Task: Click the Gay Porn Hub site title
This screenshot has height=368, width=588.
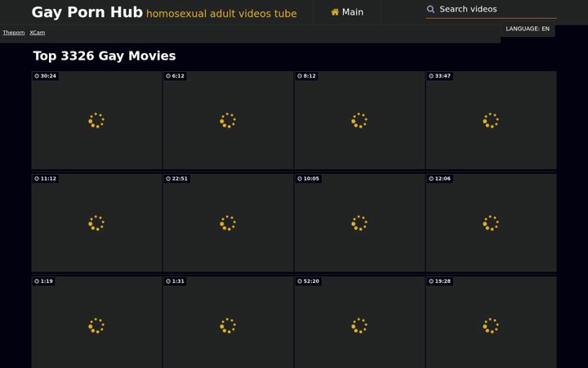Action: 87,12
